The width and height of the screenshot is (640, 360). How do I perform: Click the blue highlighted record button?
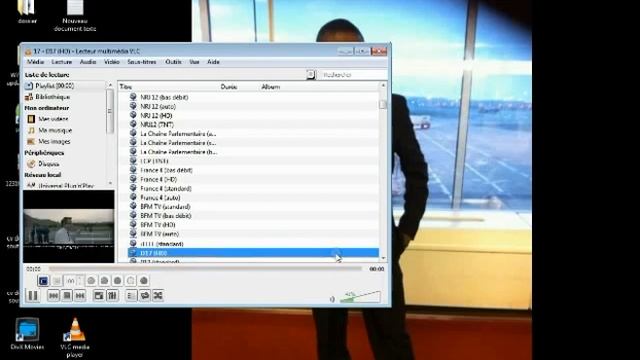pyautogui.click(x=43, y=281)
